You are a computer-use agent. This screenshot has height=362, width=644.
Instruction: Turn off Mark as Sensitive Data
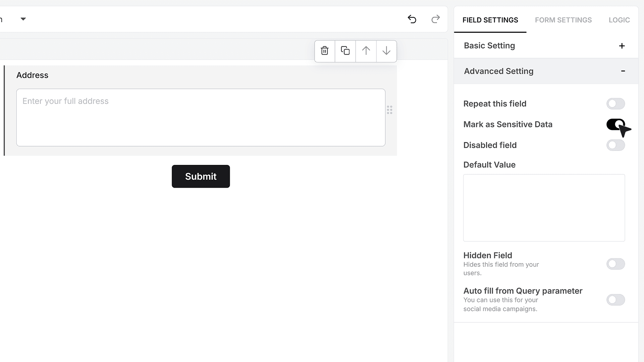(x=615, y=124)
